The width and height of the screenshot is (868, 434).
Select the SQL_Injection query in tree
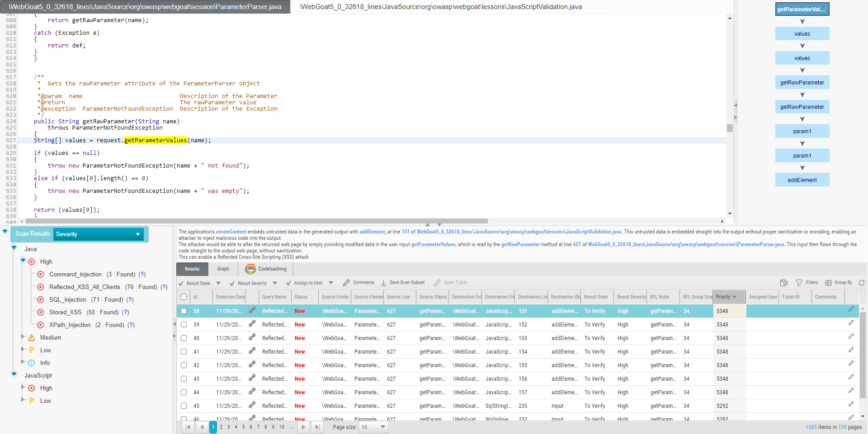pyautogui.click(x=67, y=299)
